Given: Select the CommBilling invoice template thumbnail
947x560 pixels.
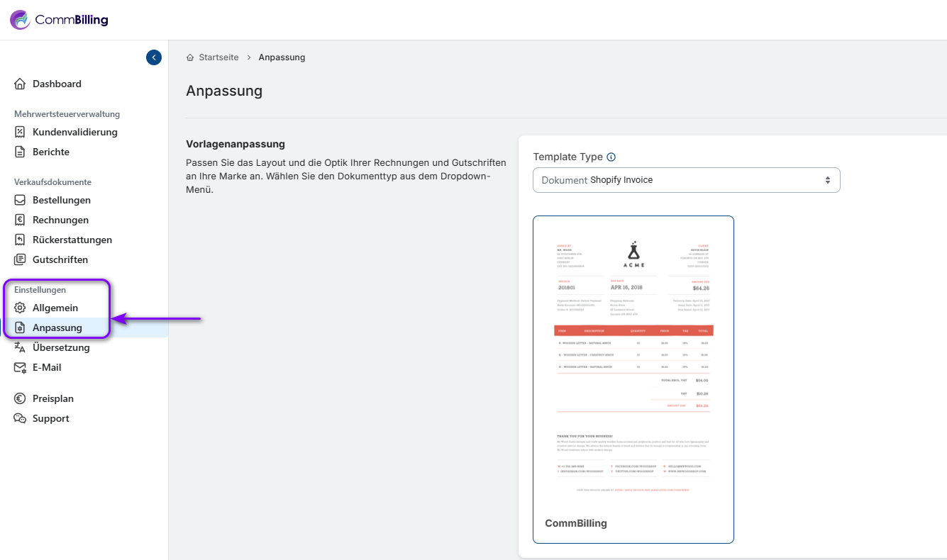Looking at the screenshot, I should pos(633,379).
